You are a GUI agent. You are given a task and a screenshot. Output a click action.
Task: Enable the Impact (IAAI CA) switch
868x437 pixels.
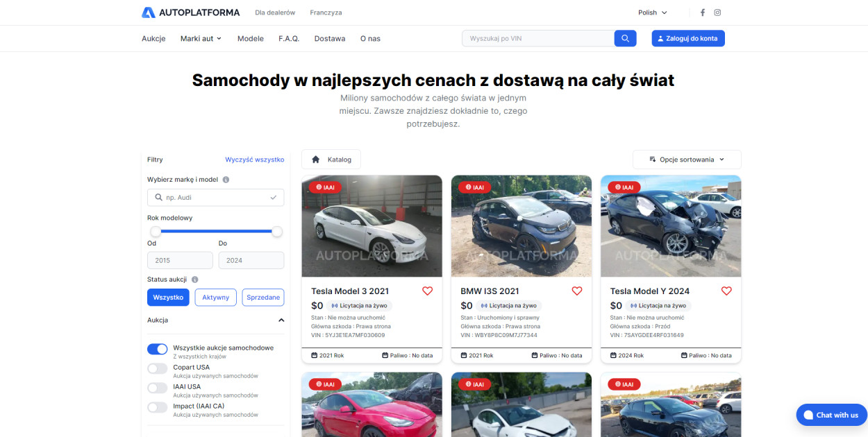[158, 407]
